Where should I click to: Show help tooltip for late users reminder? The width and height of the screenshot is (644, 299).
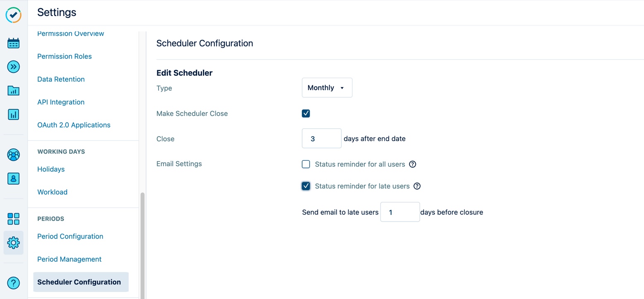coord(417,186)
